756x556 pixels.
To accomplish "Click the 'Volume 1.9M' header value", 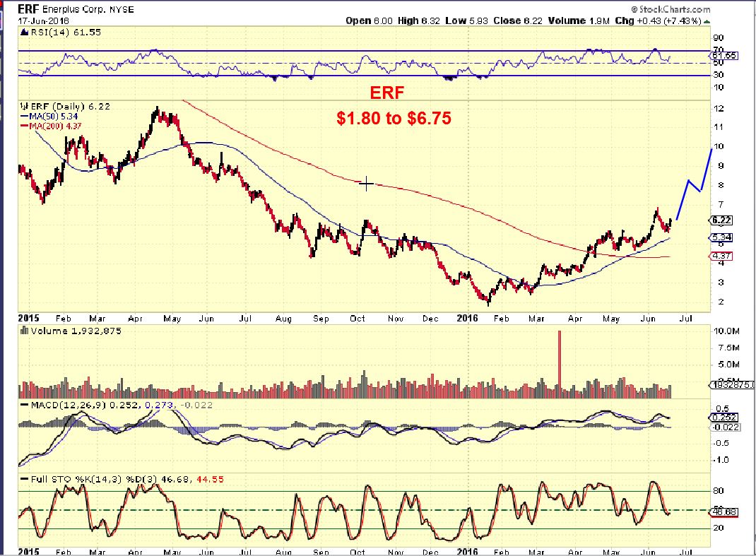I will tap(579, 20).
